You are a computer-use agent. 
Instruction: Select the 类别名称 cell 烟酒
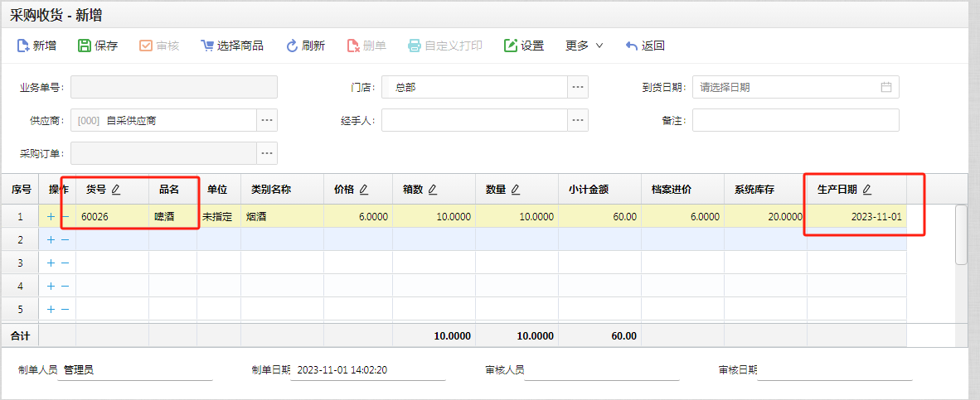[283, 216]
